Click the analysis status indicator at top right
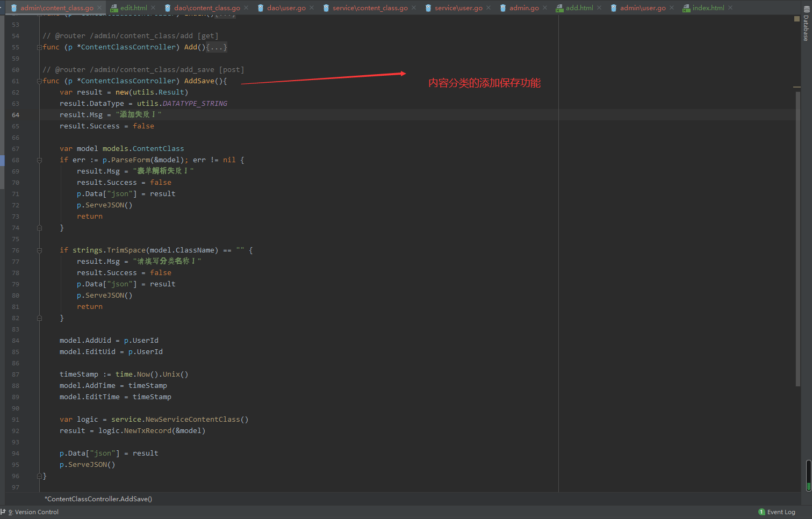Image resolution: width=812 pixels, height=519 pixels. point(797,19)
